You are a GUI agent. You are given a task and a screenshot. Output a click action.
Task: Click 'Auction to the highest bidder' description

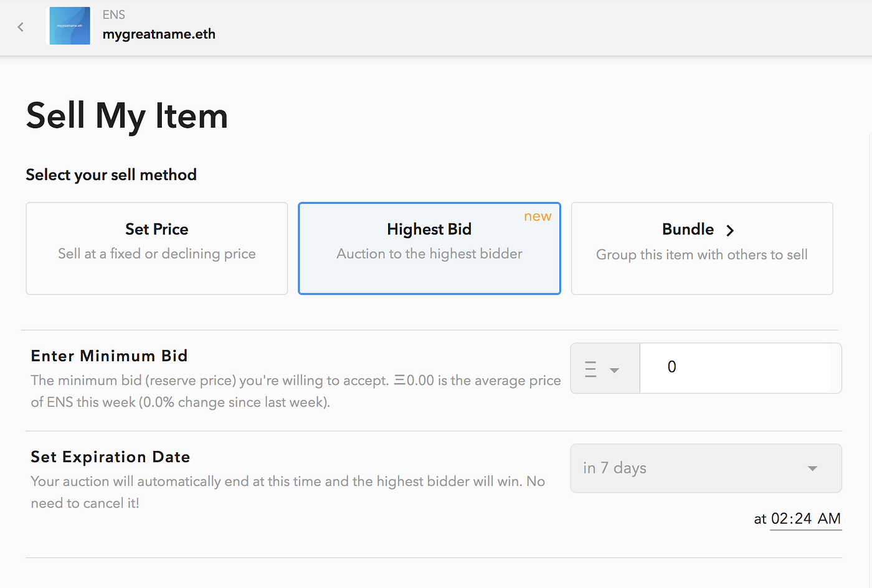(x=429, y=254)
